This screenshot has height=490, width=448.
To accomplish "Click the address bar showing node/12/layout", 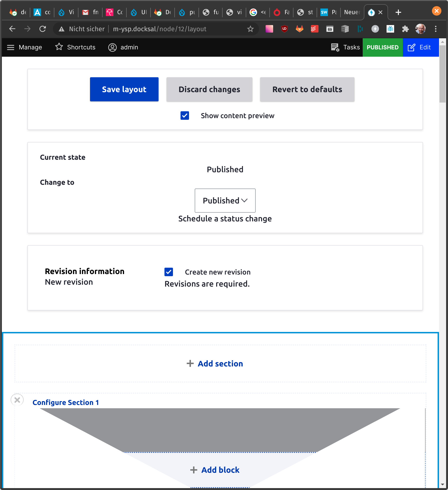I will point(159,29).
